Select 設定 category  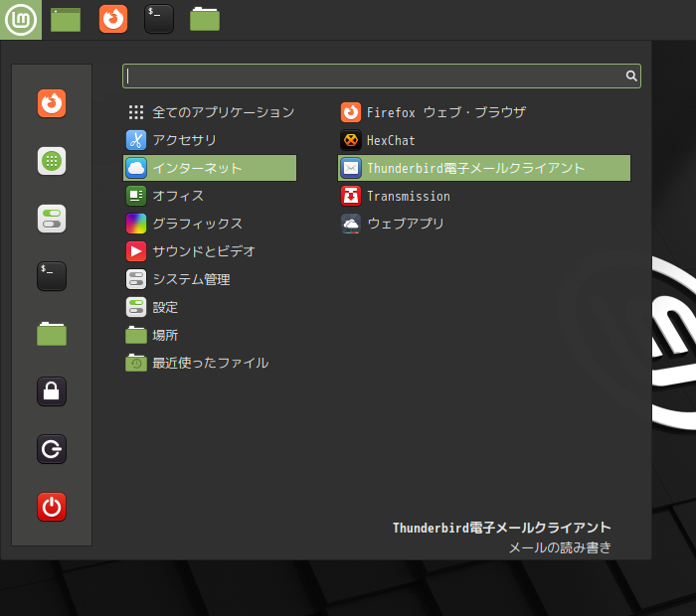[x=210, y=307]
